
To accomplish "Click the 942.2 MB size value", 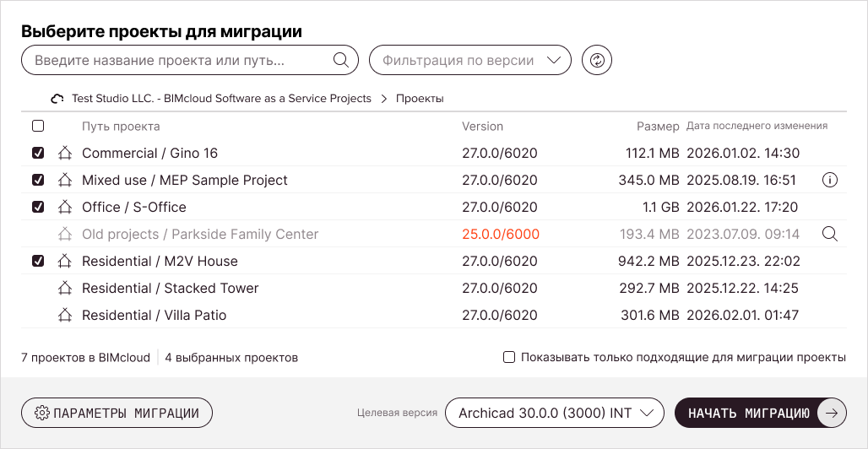I will pos(648,261).
